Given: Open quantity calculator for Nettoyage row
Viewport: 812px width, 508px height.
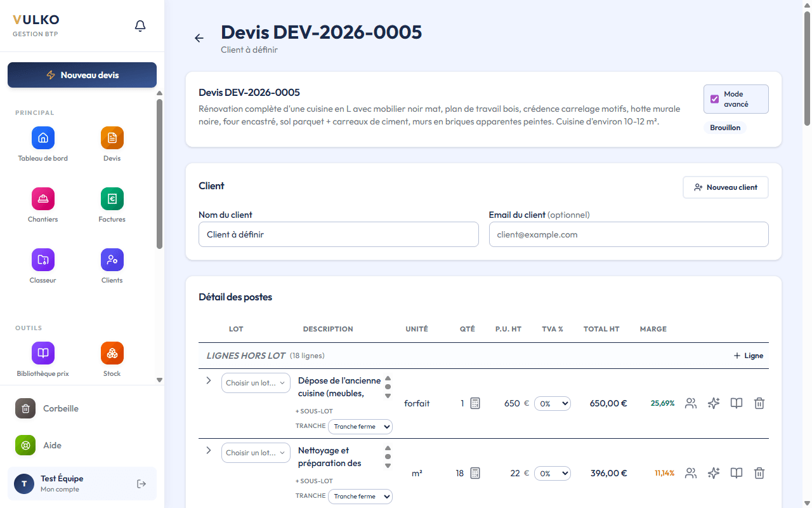Looking at the screenshot, I should 475,473.
